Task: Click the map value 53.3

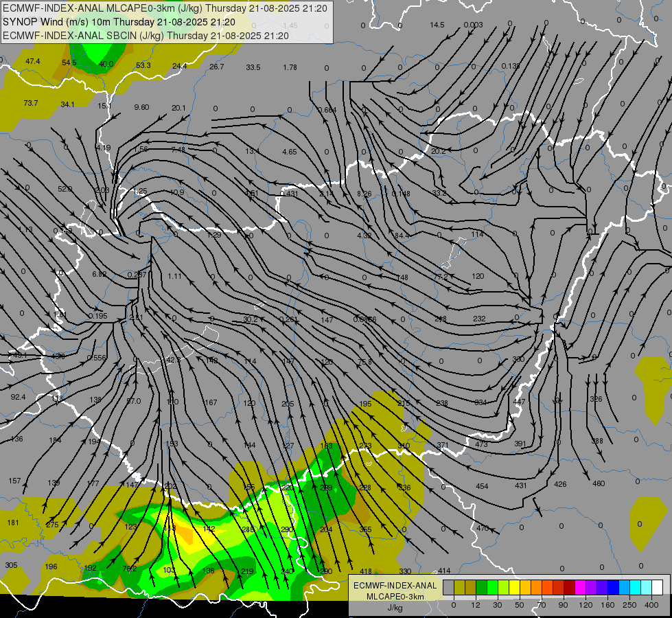Action: (143, 65)
